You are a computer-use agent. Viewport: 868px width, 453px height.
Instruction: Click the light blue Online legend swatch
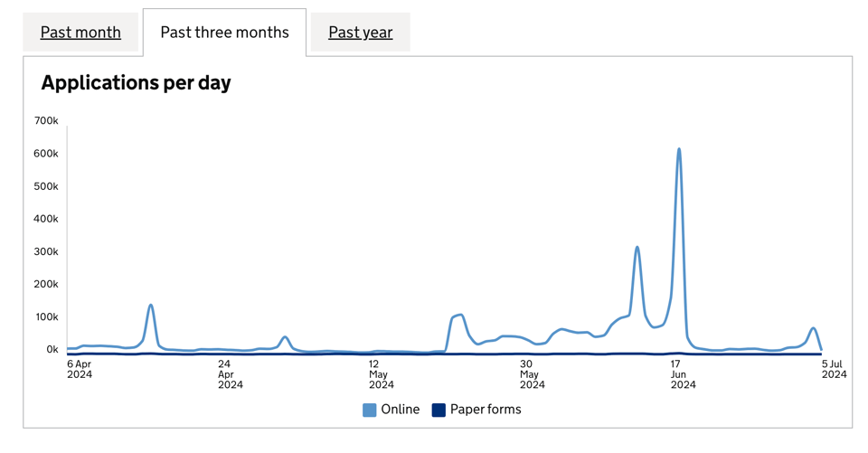coord(370,410)
